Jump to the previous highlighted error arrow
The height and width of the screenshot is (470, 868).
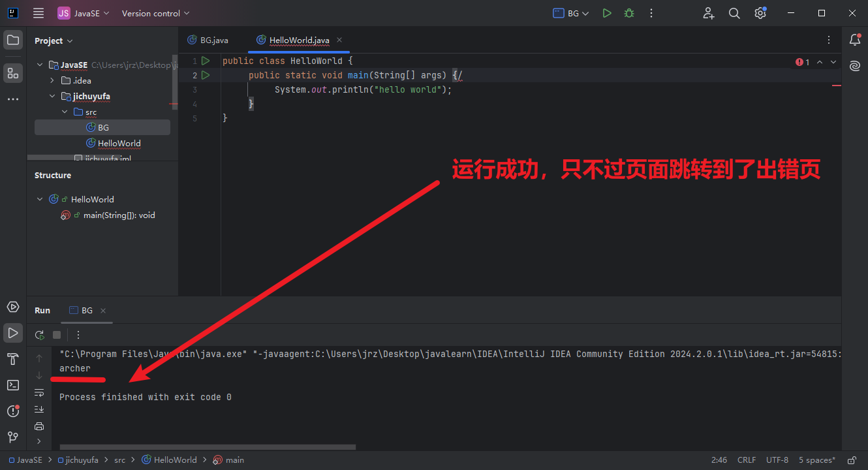(820, 62)
